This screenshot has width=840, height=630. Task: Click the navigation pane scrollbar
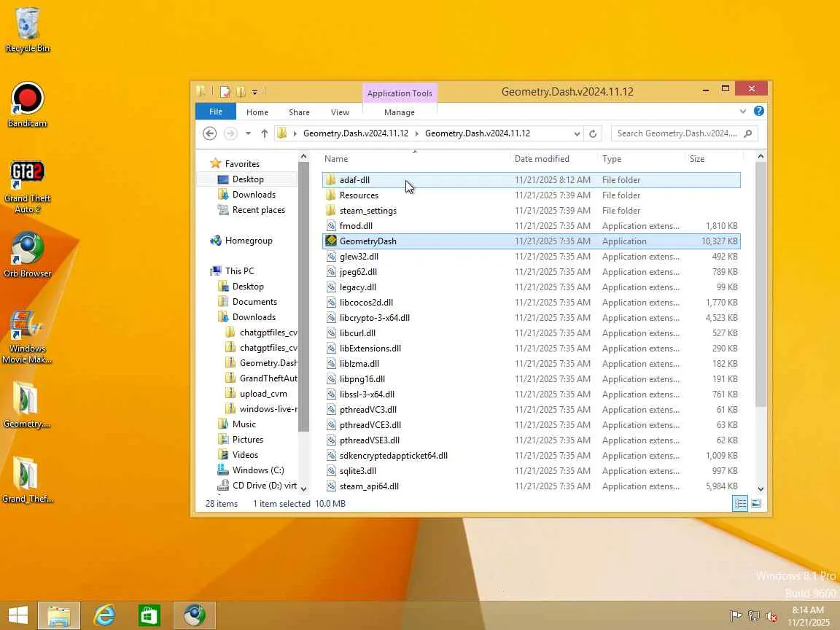(x=304, y=297)
